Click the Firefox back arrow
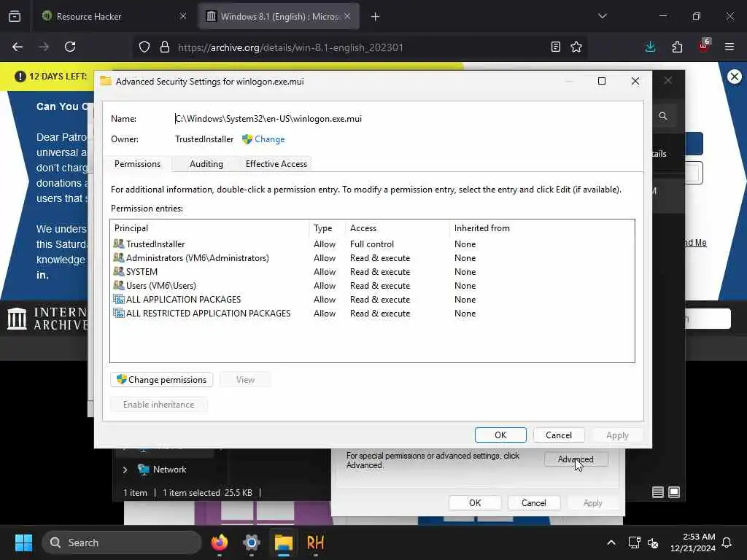 tap(18, 47)
